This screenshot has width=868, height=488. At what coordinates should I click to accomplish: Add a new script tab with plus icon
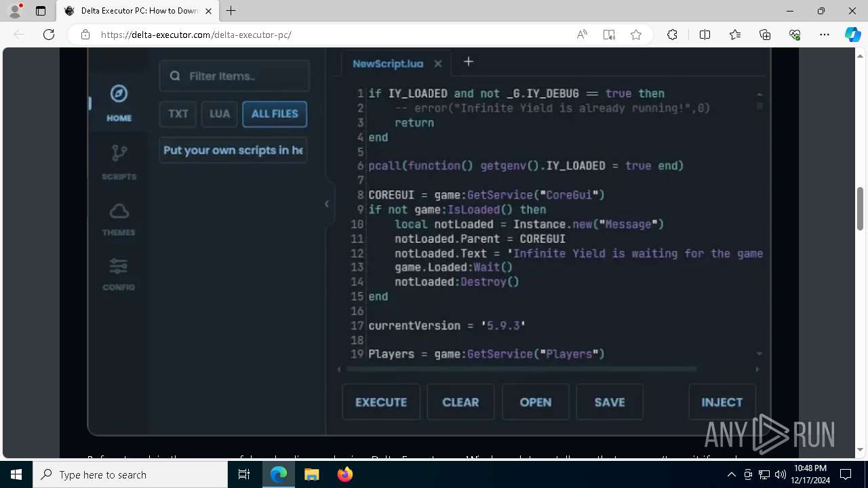tap(469, 62)
